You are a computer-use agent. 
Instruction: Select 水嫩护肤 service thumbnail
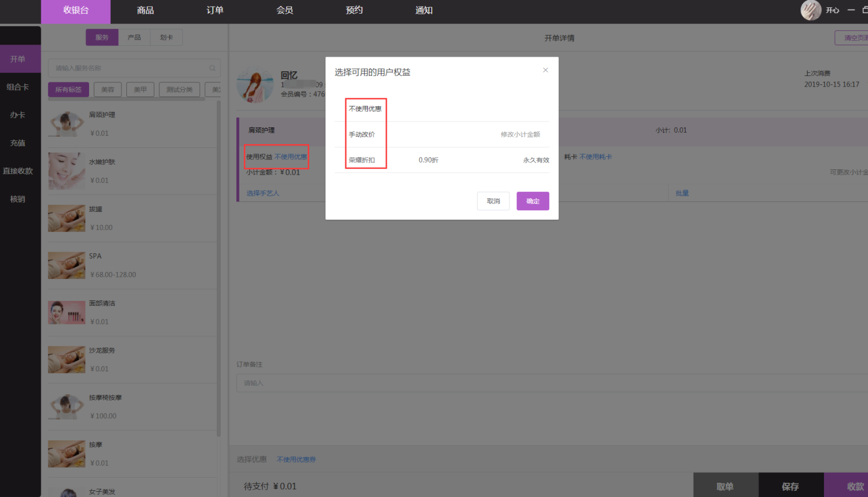(67, 171)
